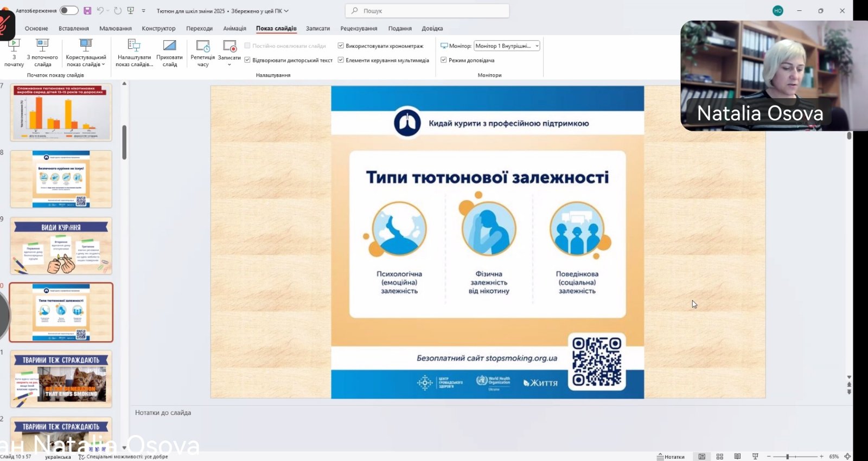Toggle the AutoSave (Автозбереження) switch

(69, 10)
